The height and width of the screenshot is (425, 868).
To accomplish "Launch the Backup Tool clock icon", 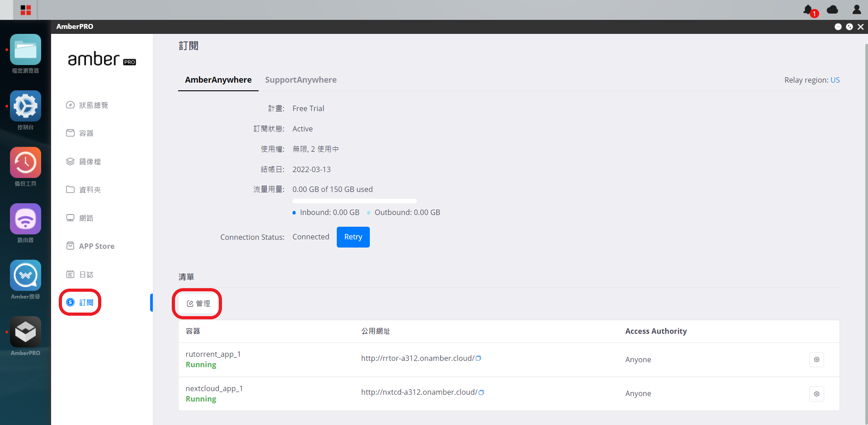I will (25, 163).
